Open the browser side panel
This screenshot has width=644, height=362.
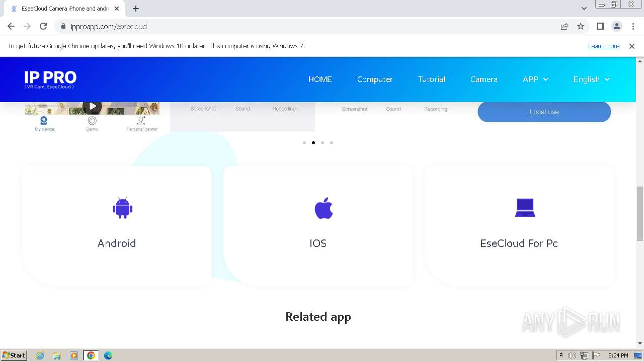click(600, 26)
